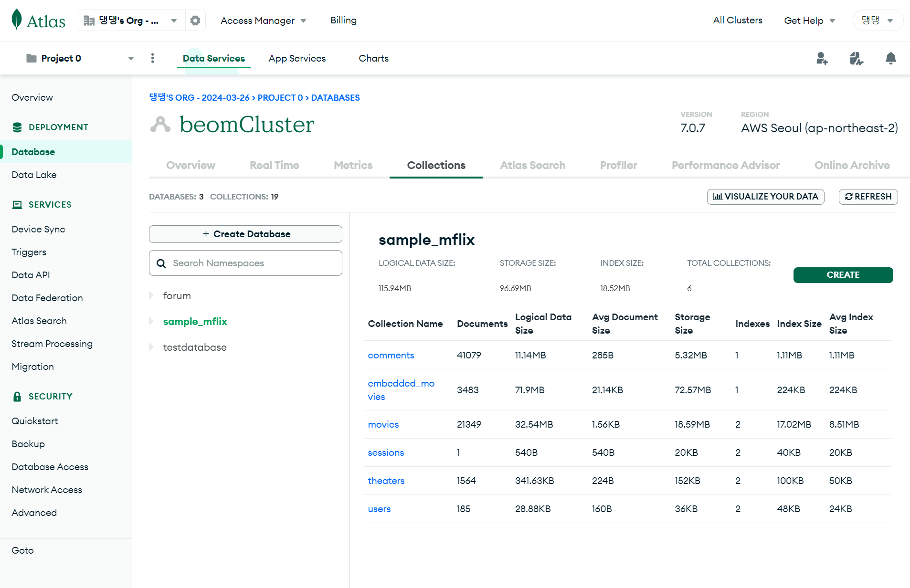Click Goto in the sidebar

pos(22,550)
